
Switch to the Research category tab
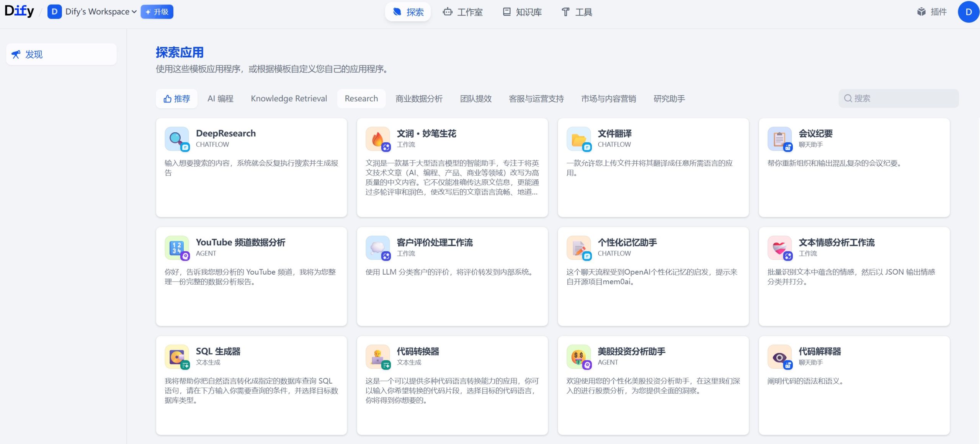361,98
